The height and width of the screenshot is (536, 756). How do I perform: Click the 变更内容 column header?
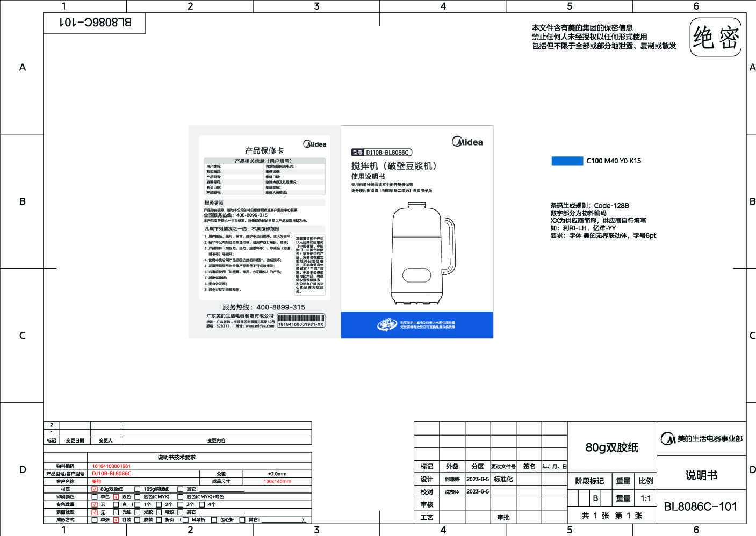[217, 440]
